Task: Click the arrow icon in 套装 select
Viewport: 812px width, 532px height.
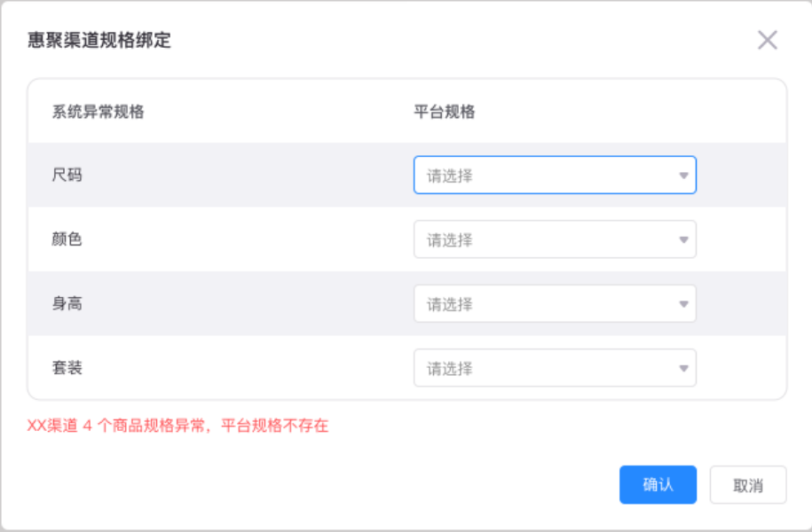Action: click(683, 369)
